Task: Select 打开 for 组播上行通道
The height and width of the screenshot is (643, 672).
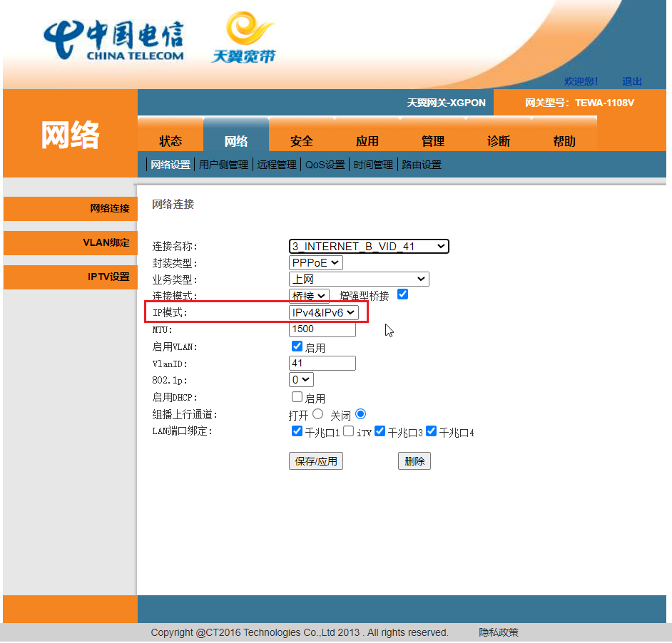Action: point(318,414)
